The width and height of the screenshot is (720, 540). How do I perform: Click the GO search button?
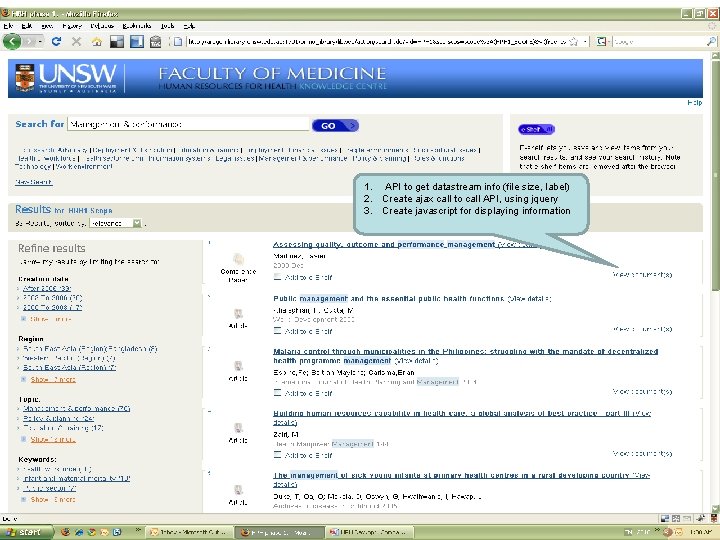pos(335,125)
